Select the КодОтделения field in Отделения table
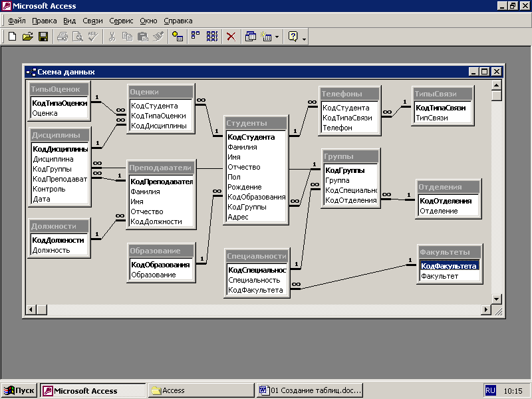 point(448,201)
